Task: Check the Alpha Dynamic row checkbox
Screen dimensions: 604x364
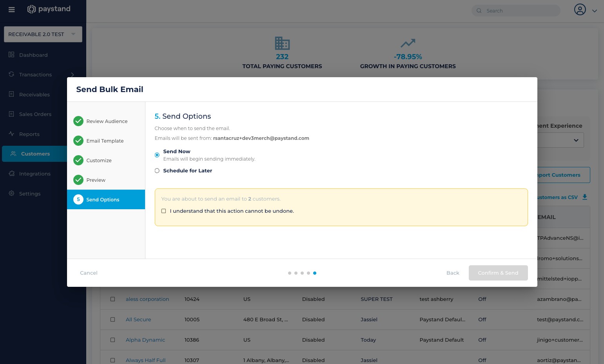Action: coord(112,340)
